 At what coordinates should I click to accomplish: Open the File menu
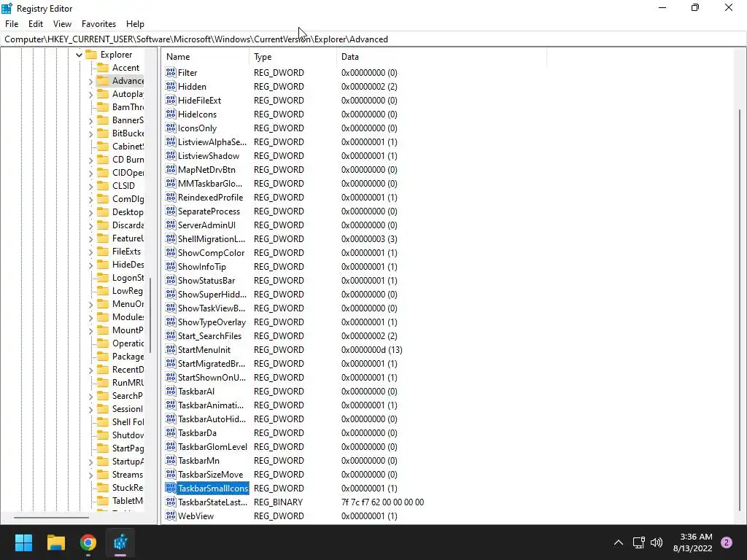tap(12, 24)
